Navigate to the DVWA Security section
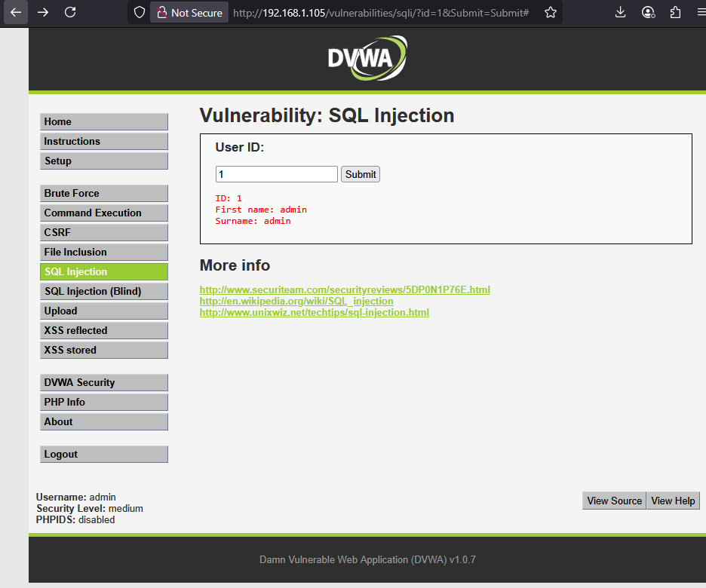The image size is (706, 588). [x=103, y=382]
